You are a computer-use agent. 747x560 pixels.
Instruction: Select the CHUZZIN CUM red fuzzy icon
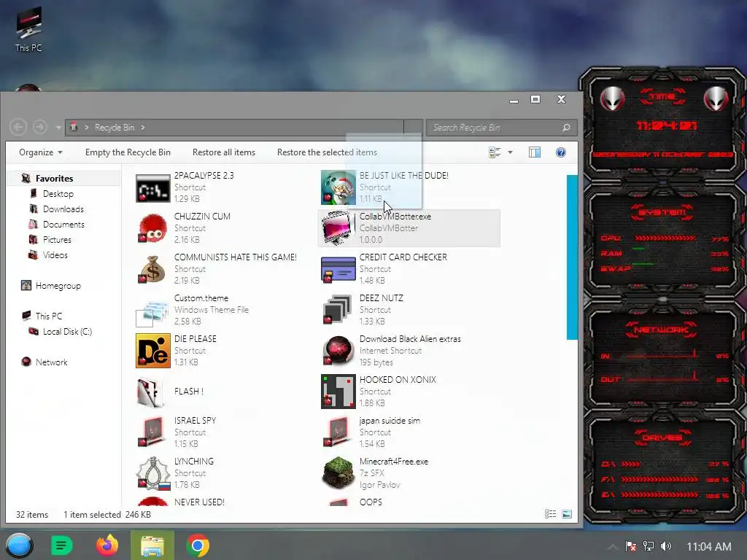[x=153, y=228]
